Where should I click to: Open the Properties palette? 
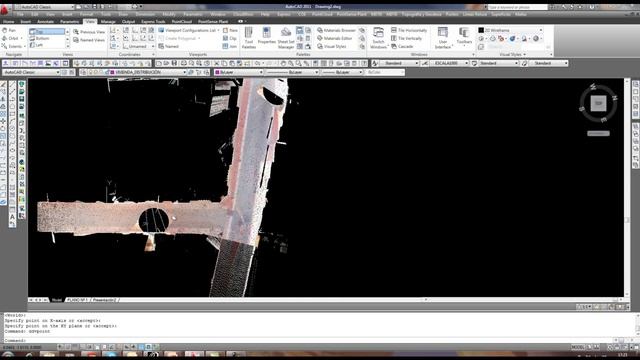coord(267,37)
